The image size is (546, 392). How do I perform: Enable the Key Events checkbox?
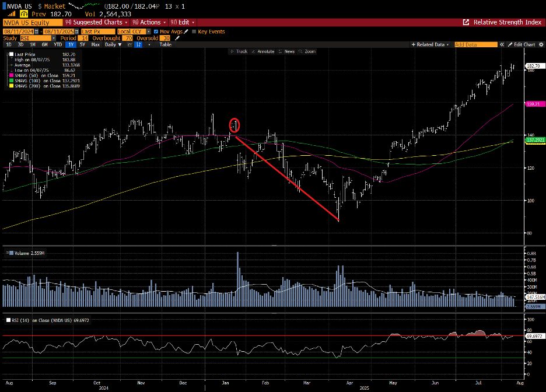(x=194, y=32)
